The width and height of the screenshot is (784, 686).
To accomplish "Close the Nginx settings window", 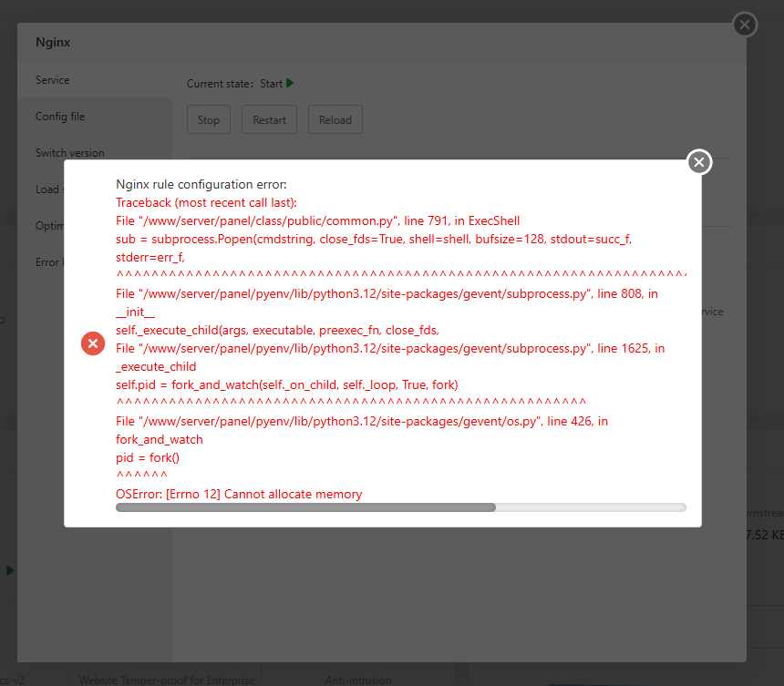I will pos(745,25).
